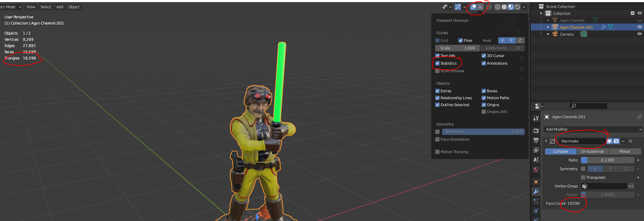
Task: Toggle the Bones overlay checkbox
Action: pos(484,91)
